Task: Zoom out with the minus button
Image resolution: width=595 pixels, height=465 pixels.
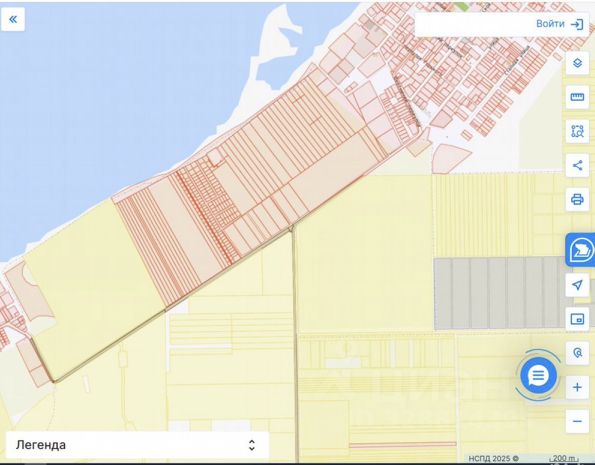Action: [x=577, y=421]
